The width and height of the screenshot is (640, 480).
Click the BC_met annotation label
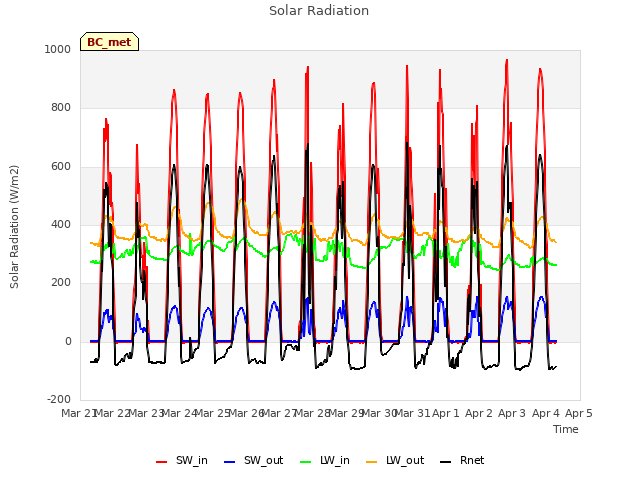coord(109,42)
